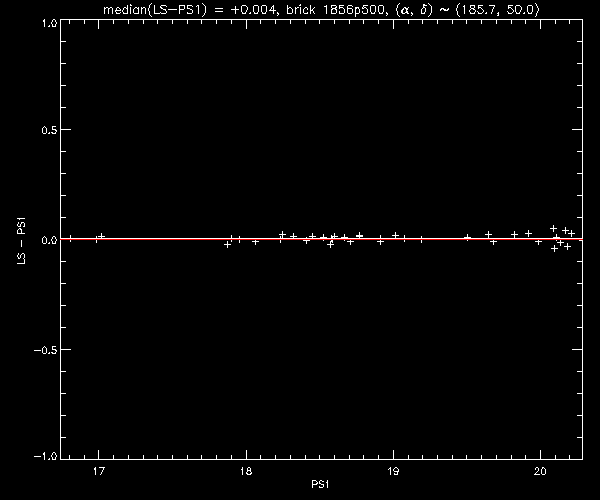Click the y-axis tick label 0.5
This screenshot has width=600, height=500.
[49, 130]
